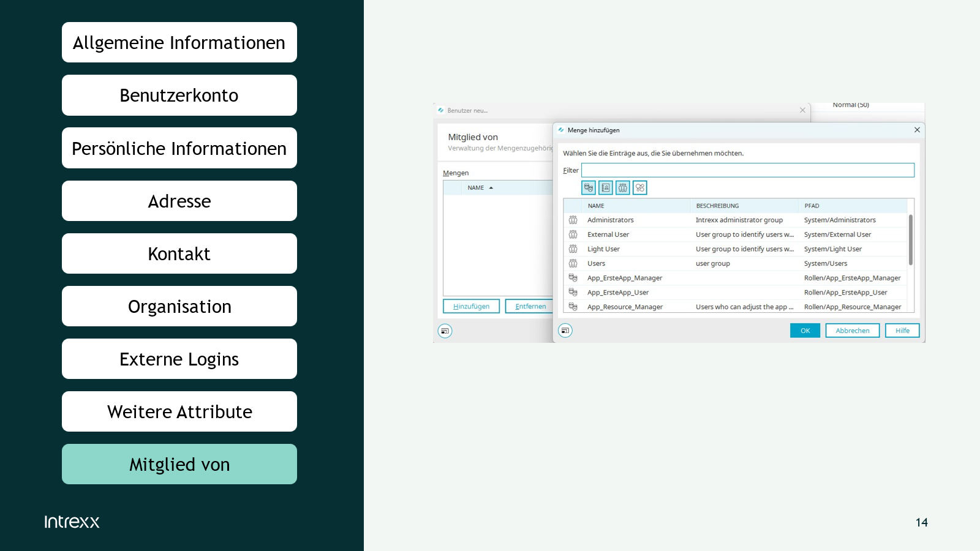Click the Intrexx logo in slide footer

click(72, 522)
